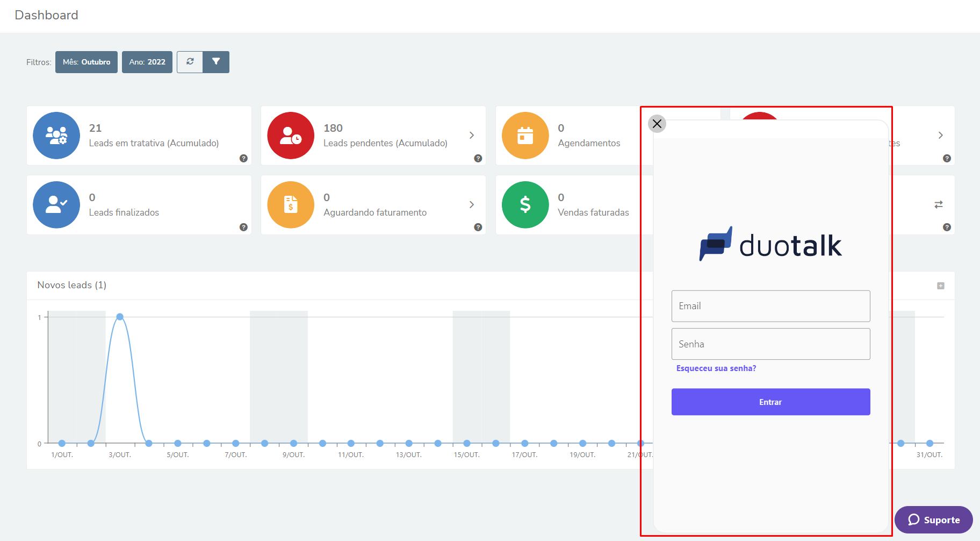The image size is (980, 541).
Task: Focus the Senha password field
Action: point(770,344)
